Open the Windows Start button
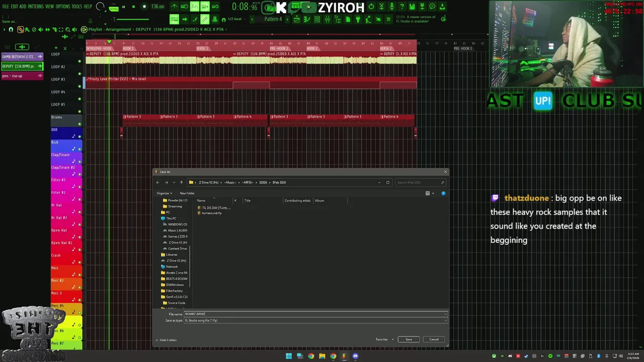 289,356
